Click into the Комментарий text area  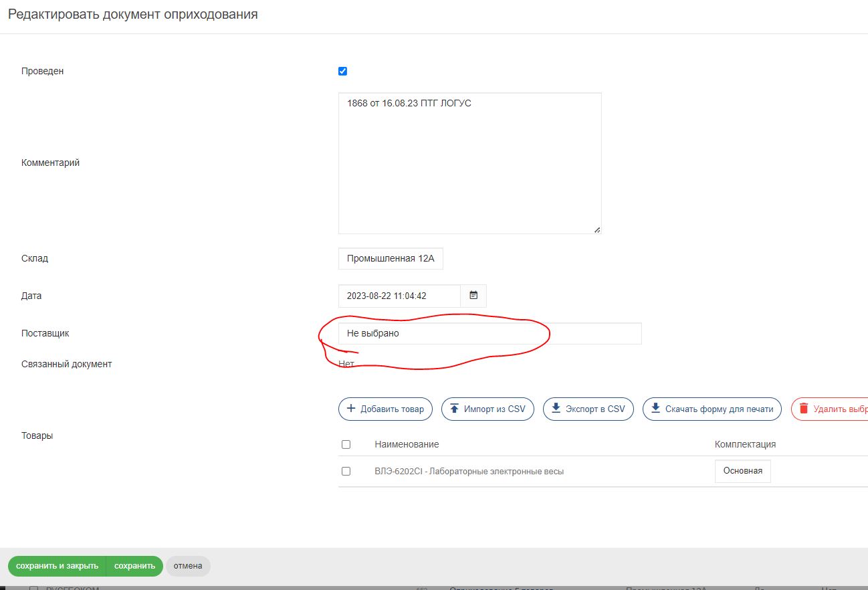[x=469, y=163]
